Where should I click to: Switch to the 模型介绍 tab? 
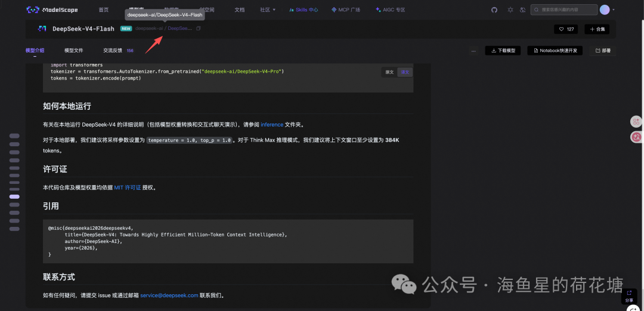click(x=35, y=51)
